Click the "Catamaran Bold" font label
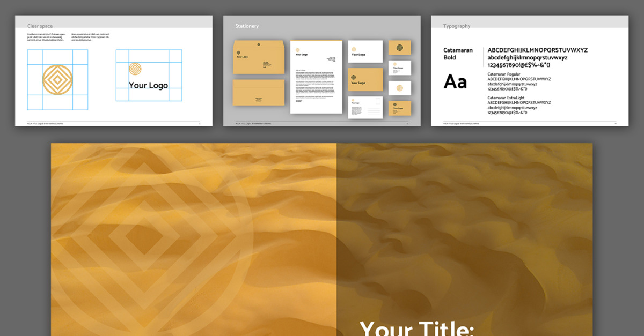This screenshot has width=644, height=336. (x=458, y=54)
